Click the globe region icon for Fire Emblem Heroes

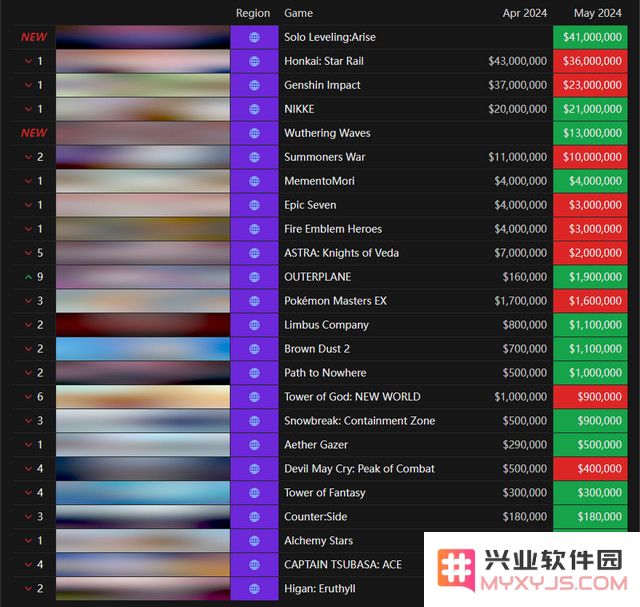254,229
